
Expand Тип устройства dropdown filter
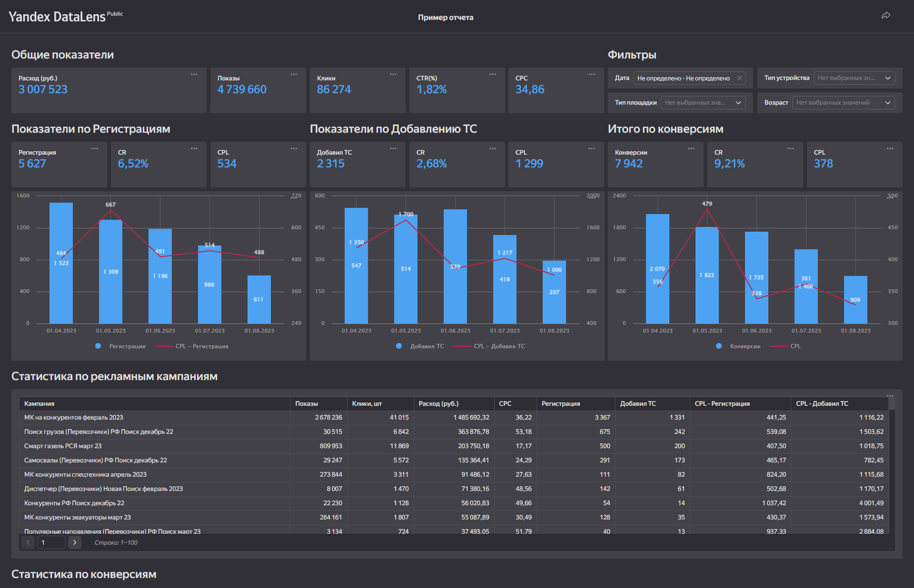coord(854,78)
